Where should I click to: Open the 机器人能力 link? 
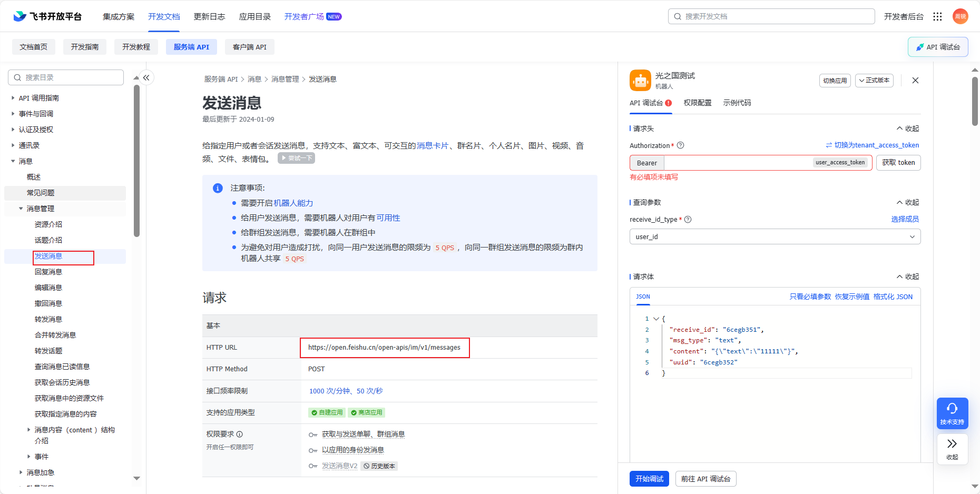coord(293,203)
